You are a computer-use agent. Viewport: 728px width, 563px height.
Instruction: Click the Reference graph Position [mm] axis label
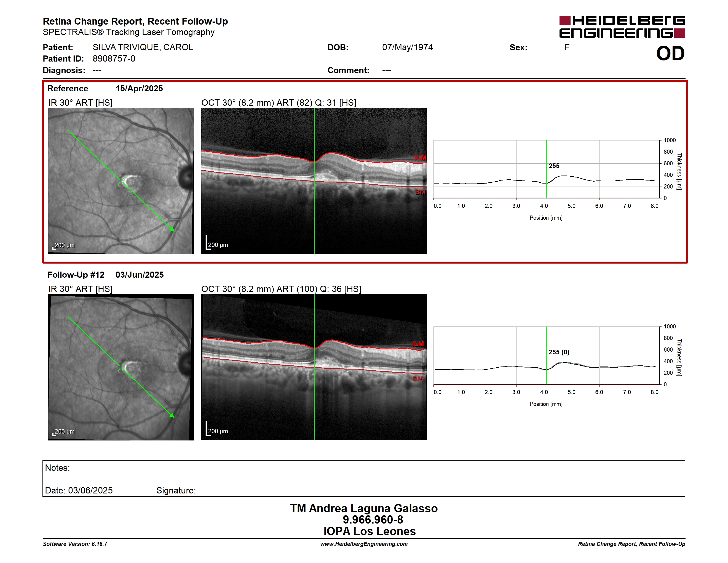tap(546, 218)
